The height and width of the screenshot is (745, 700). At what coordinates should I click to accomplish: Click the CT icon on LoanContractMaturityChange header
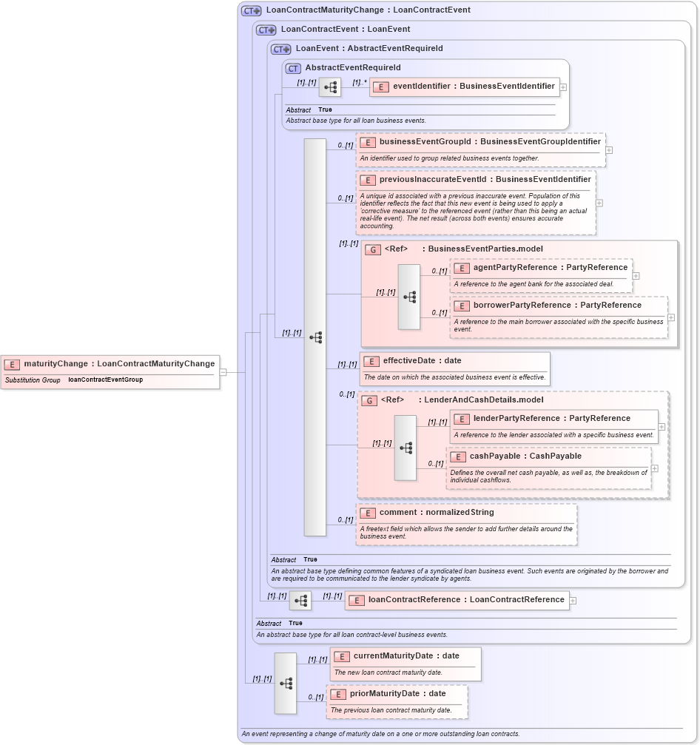click(249, 10)
